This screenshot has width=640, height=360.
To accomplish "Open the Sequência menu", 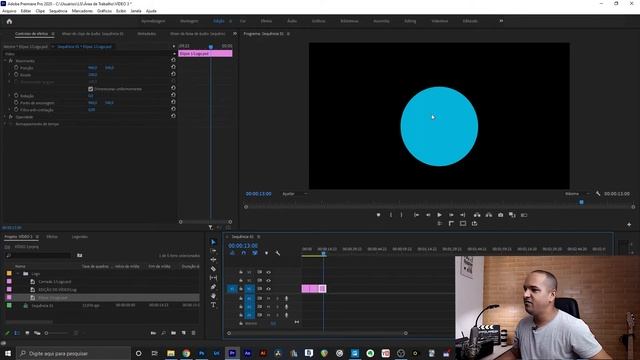I will (58, 11).
